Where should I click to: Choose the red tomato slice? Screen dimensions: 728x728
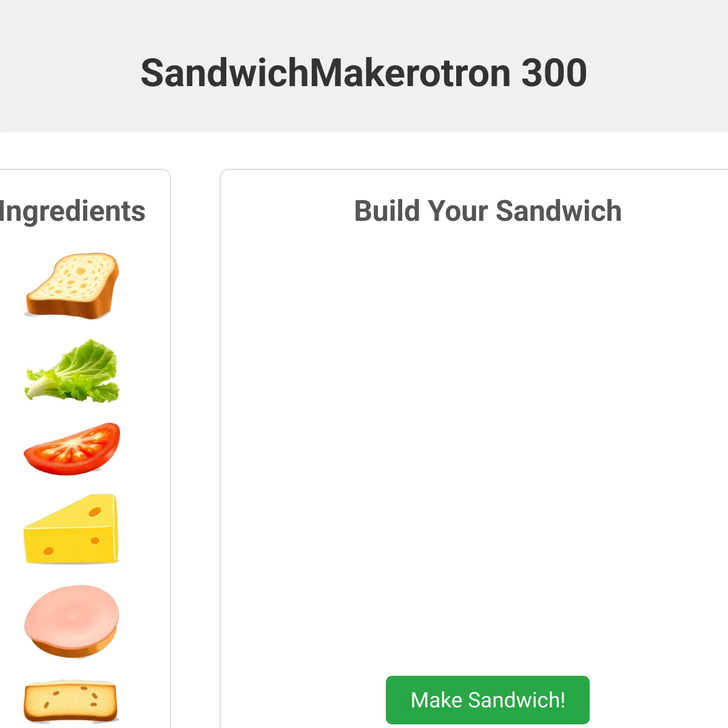(x=72, y=449)
